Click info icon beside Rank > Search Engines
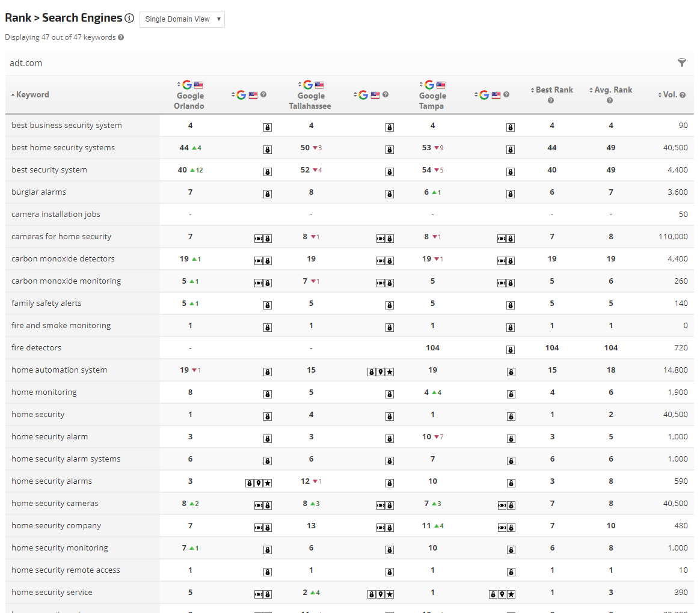 click(x=129, y=19)
